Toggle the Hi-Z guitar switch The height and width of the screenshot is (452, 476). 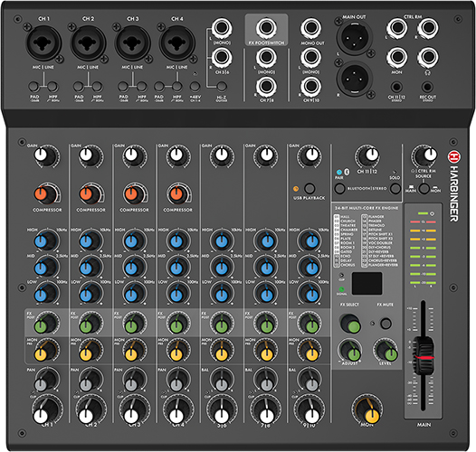click(x=222, y=87)
